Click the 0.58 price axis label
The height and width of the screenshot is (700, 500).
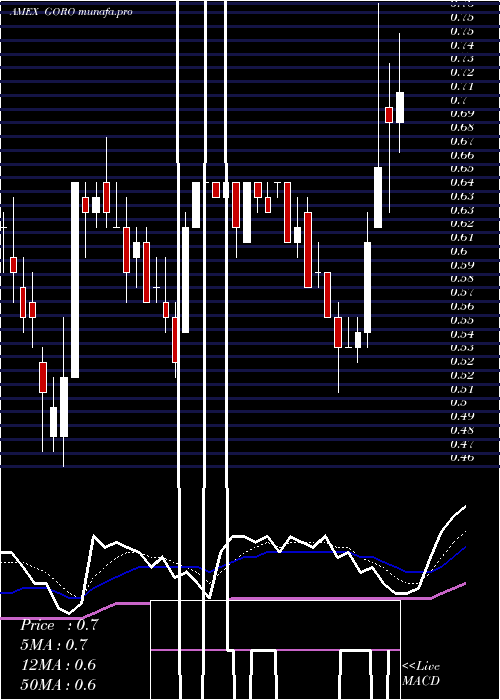point(462,279)
